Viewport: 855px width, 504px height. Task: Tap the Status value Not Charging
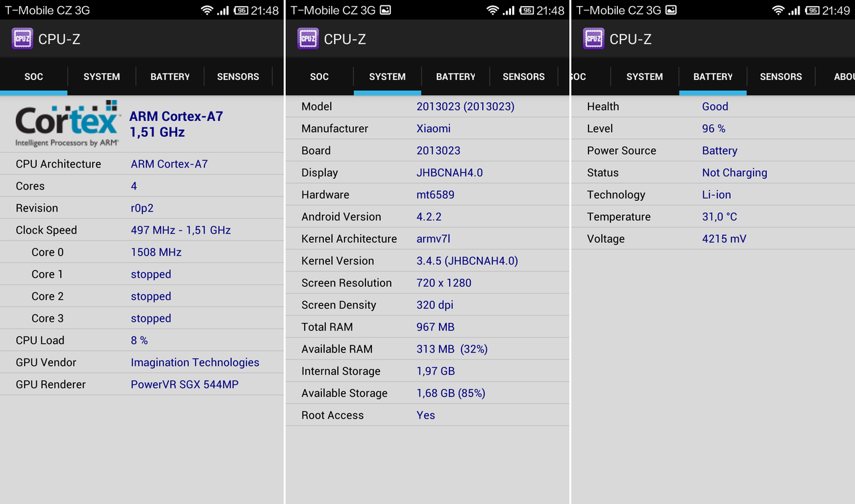[x=735, y=173]
